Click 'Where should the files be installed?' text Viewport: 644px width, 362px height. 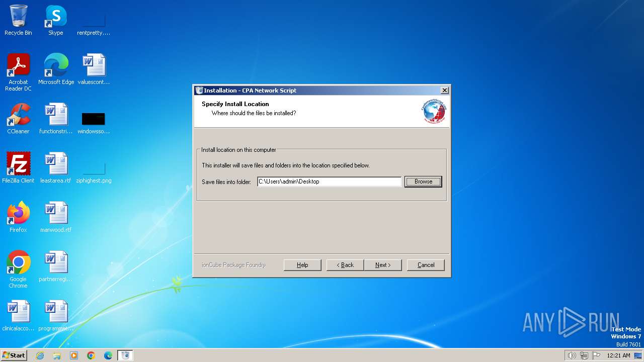tap(254, 113)
